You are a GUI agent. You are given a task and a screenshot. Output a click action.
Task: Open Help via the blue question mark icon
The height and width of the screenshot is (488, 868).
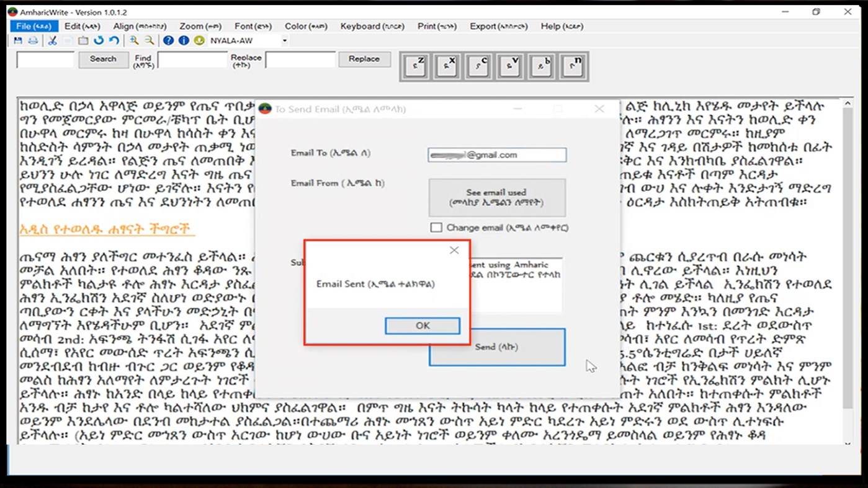point(168,40)
